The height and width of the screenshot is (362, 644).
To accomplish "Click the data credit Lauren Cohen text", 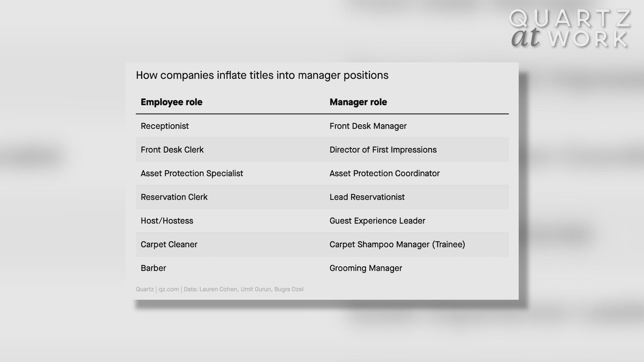I will coord(218,289).
